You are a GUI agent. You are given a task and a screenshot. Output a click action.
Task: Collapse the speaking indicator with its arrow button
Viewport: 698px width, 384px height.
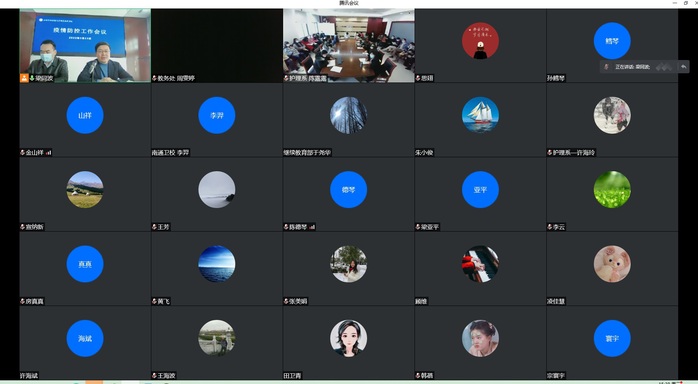click(x=683, y=67)
